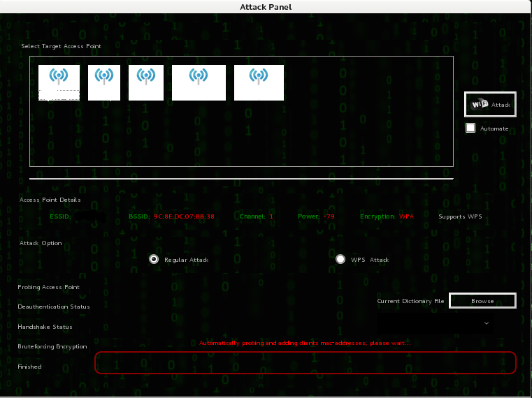Viewport: 532px width, 398px height.
Task: Click the Encryption: WPA detail
Action: tap(387, 216)
